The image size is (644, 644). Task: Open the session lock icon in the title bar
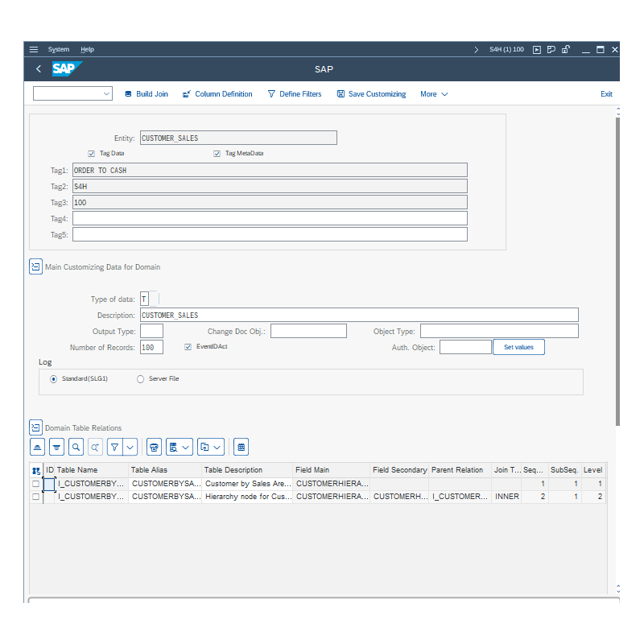click(566, 49)
